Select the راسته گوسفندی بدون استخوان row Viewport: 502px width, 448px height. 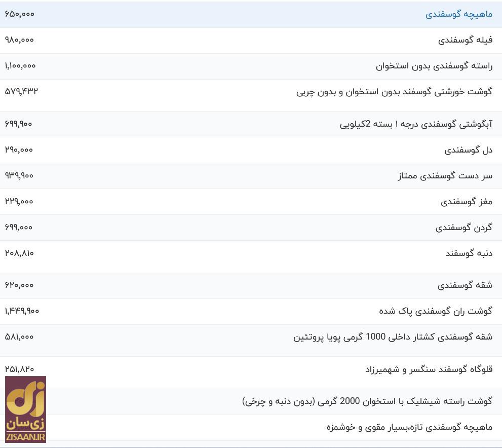[x=436, y=65]
